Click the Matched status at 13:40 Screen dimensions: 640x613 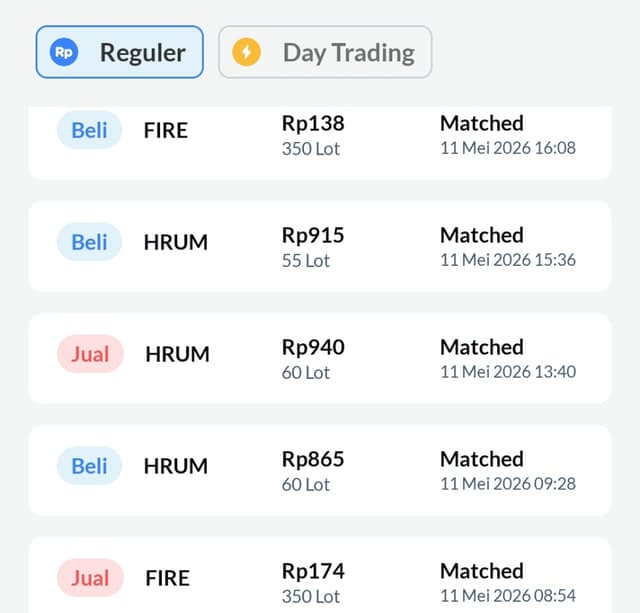pyautogui.click(x=482, y=347)
